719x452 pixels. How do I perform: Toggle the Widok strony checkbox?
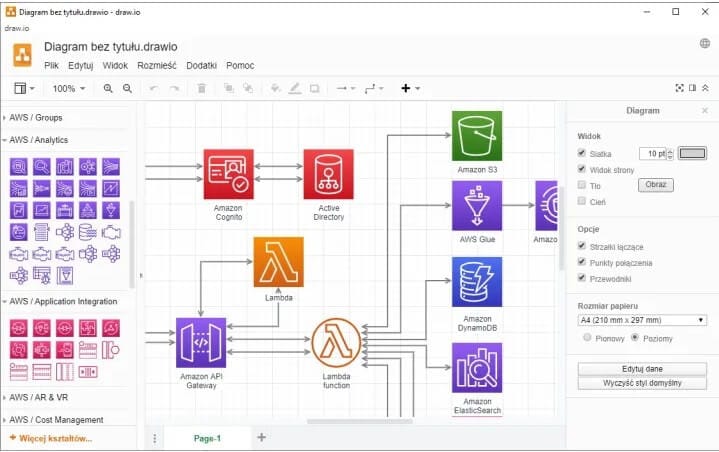click(x=582, y=169)
